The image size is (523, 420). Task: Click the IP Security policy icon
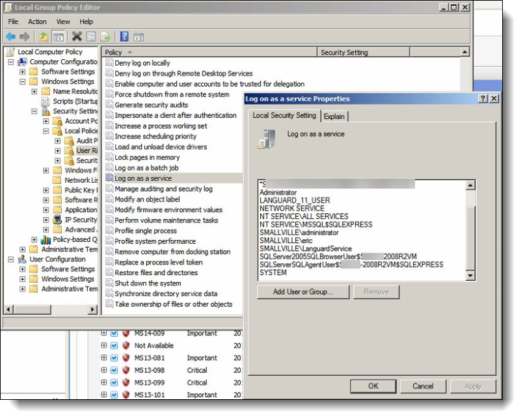pos(57,220)
